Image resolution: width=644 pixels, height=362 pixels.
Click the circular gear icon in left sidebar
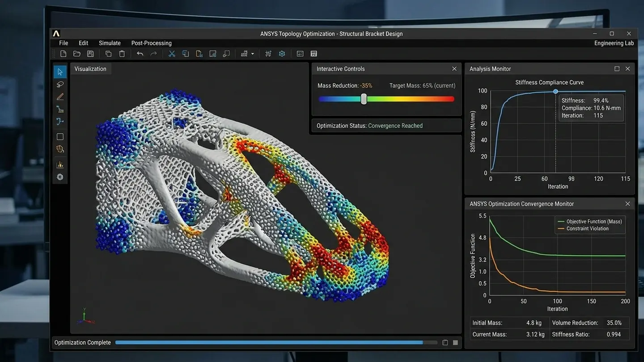coord(60,177)
